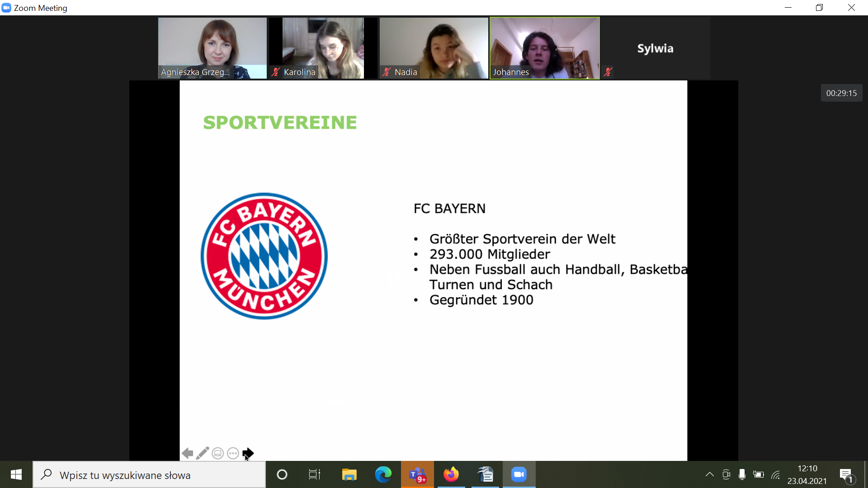Open Cortana circle icon
The width and height of the screenshot is (868, 488).
pos(282,474)
